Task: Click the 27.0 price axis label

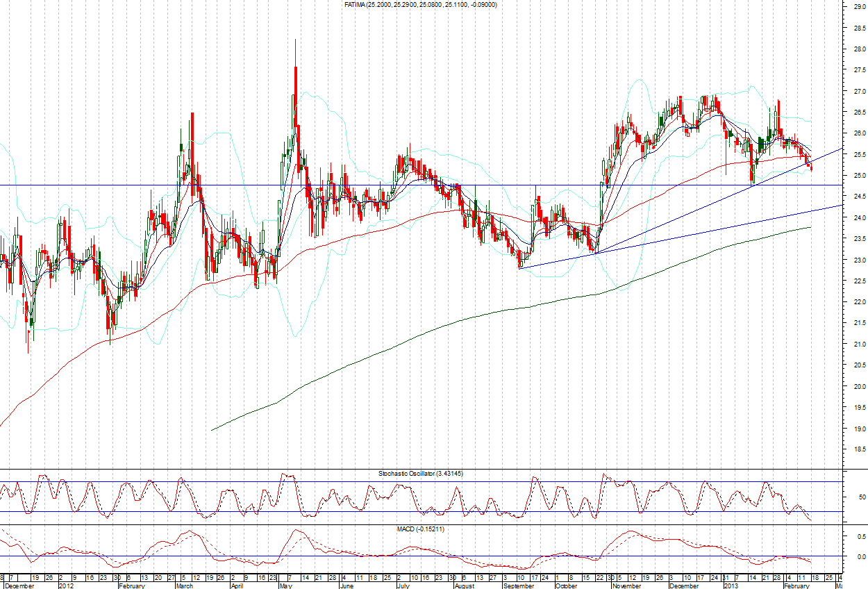Action: (853, 92)
